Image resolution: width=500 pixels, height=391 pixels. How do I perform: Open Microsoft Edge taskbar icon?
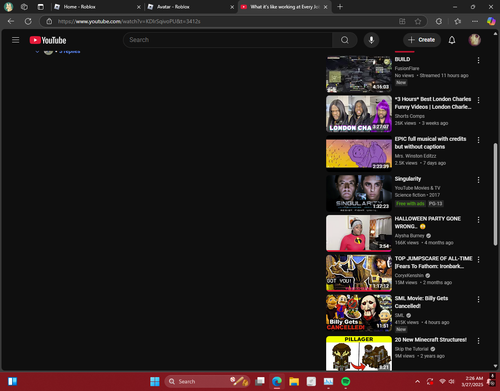[277, 381]
